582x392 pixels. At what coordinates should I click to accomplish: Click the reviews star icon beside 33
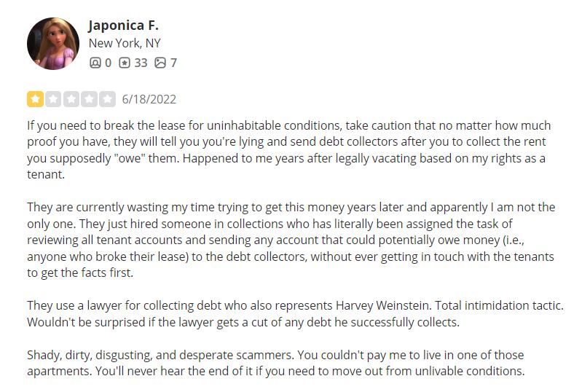[125, 63]
